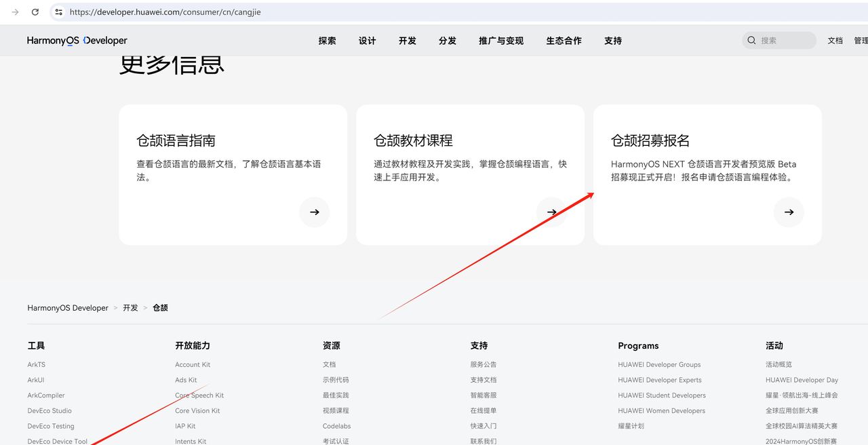Open site permissions icon in the address bar
This screenshot has height=445, width=868.
[x=58, y=12]
